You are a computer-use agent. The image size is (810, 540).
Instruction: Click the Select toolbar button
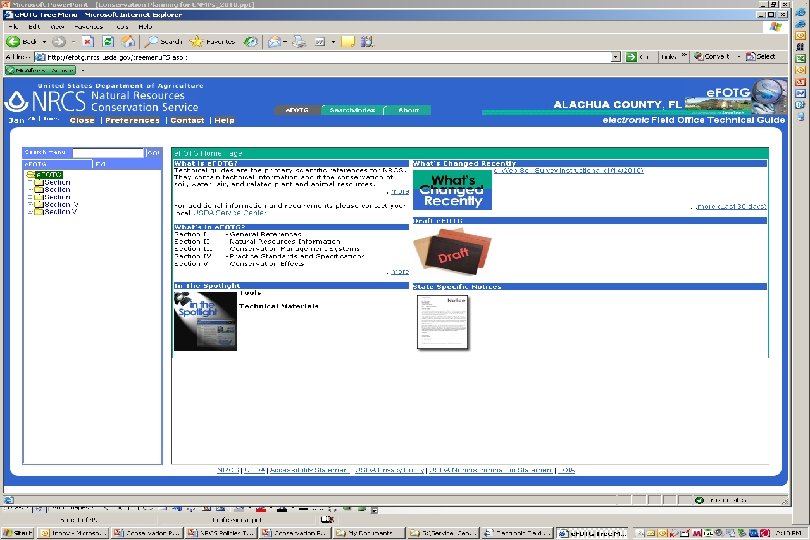760,57
